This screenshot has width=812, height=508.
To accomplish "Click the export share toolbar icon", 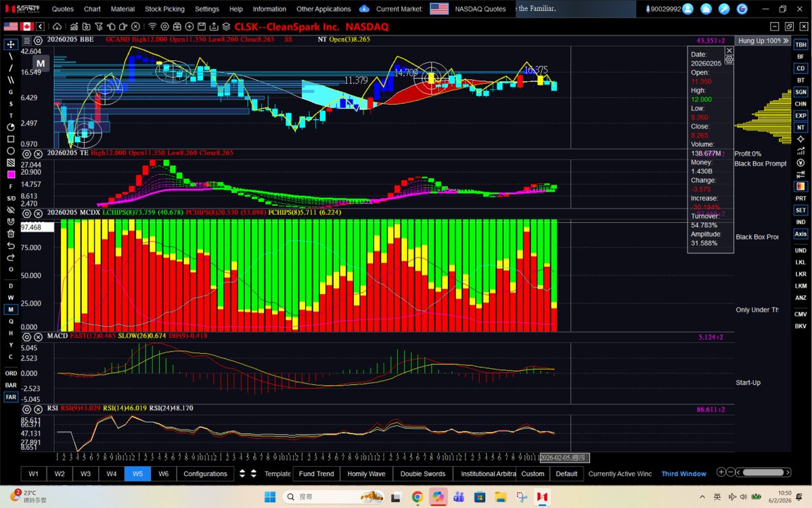I will (x=214, y=26).
